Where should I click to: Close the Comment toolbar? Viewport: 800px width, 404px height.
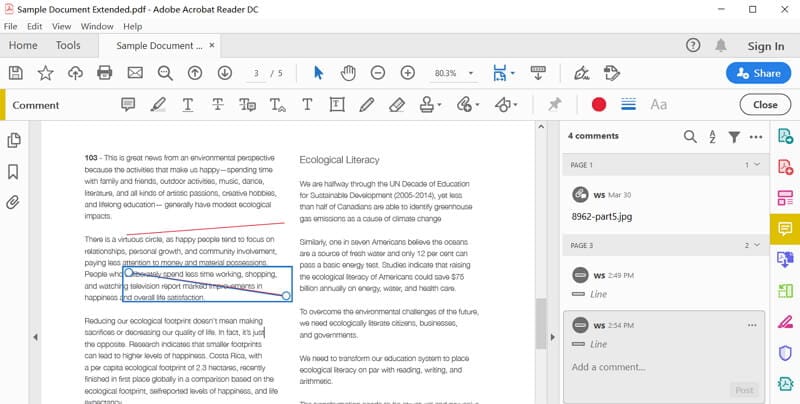(x=765, y=105)
